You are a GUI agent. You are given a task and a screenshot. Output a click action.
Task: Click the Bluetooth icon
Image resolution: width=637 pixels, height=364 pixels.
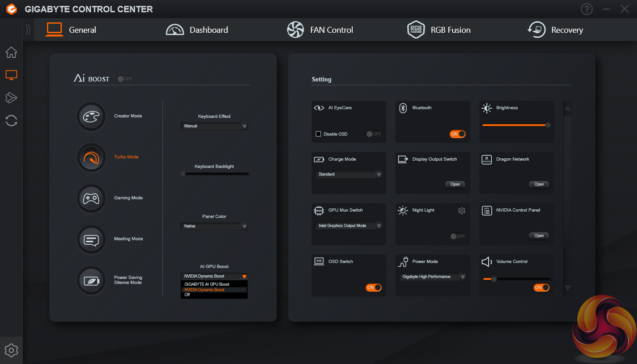pyautogui.click(x=403, y=108)
